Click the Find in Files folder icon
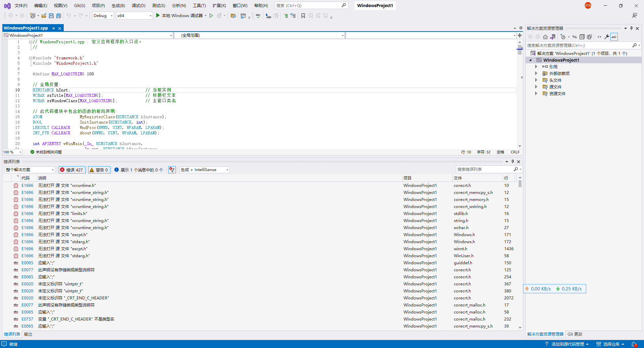The height and width of the screenshot is (348, 644). click(233, 16)
